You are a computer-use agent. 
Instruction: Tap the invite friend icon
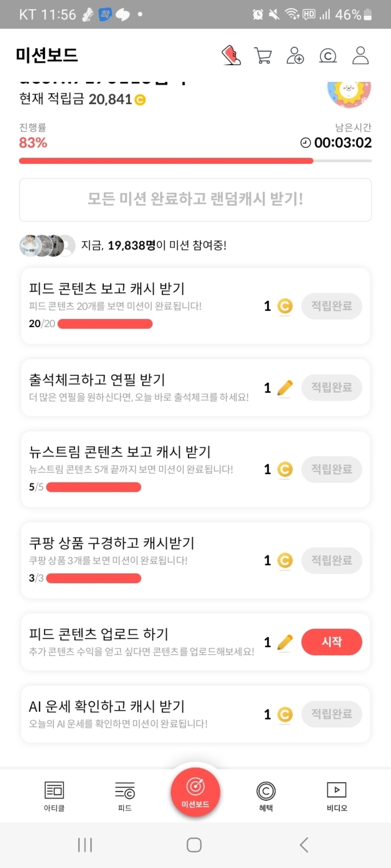(x=295, y=56)
